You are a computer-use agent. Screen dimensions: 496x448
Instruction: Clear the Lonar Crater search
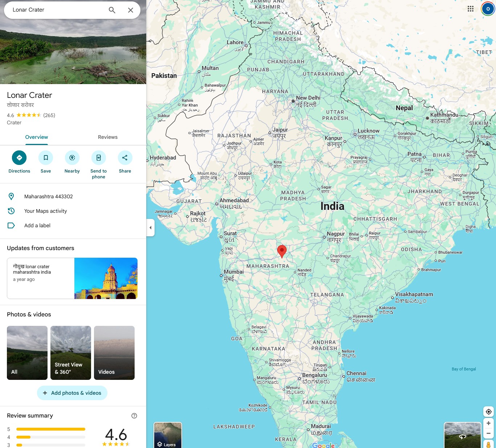(131, 10)
